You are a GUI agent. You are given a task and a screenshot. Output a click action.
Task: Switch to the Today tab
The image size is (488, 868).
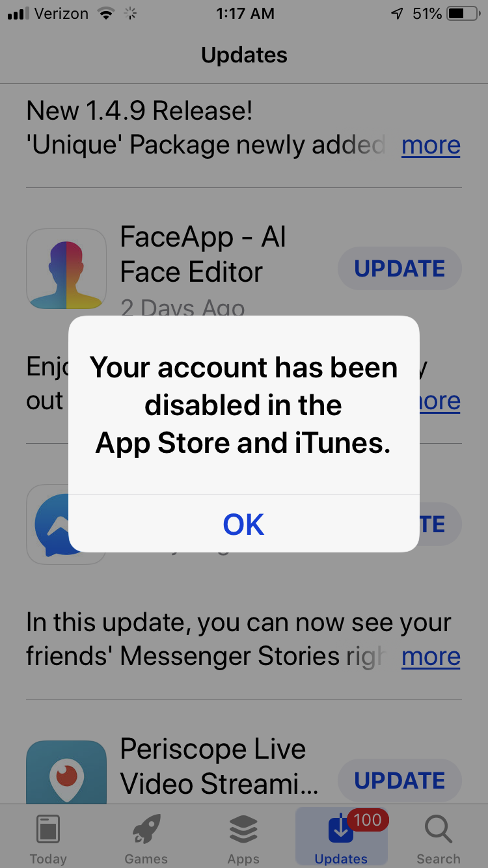point(48,839)
